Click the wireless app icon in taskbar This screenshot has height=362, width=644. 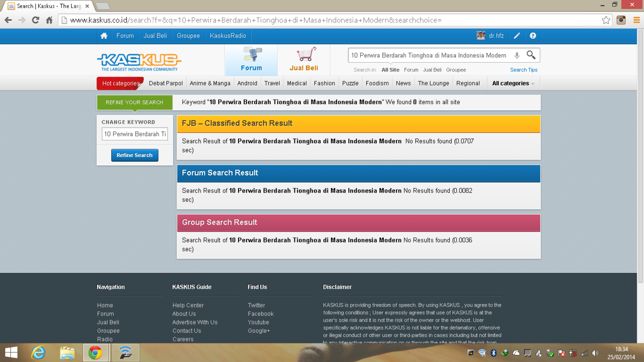125,353
